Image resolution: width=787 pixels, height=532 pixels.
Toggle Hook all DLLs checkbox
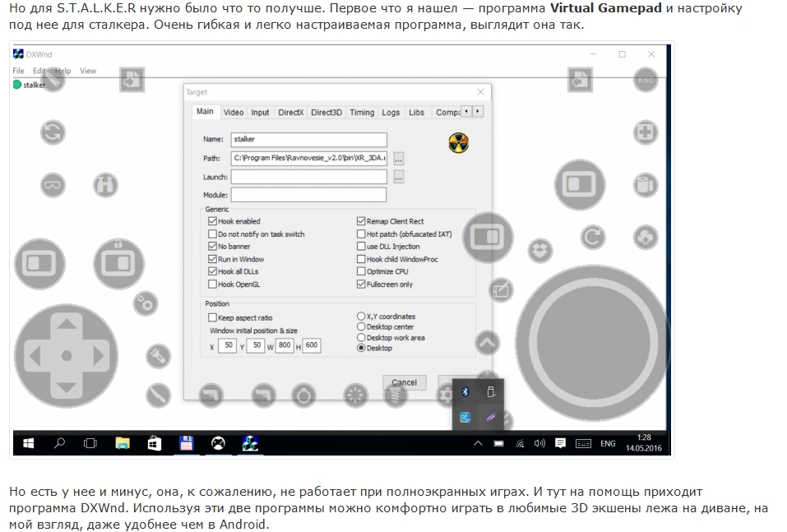click(212, 271)
